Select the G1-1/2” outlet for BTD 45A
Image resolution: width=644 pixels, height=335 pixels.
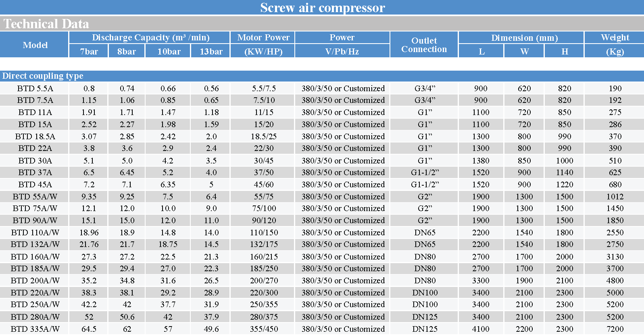[x=425, y=184]
